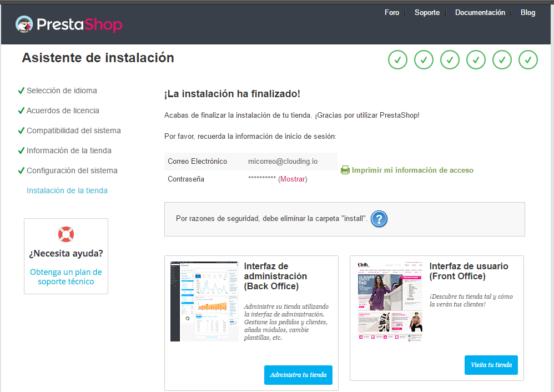554x392 pixels.
Task: Click the third green progress check circle
Action: tap(450, 60)
